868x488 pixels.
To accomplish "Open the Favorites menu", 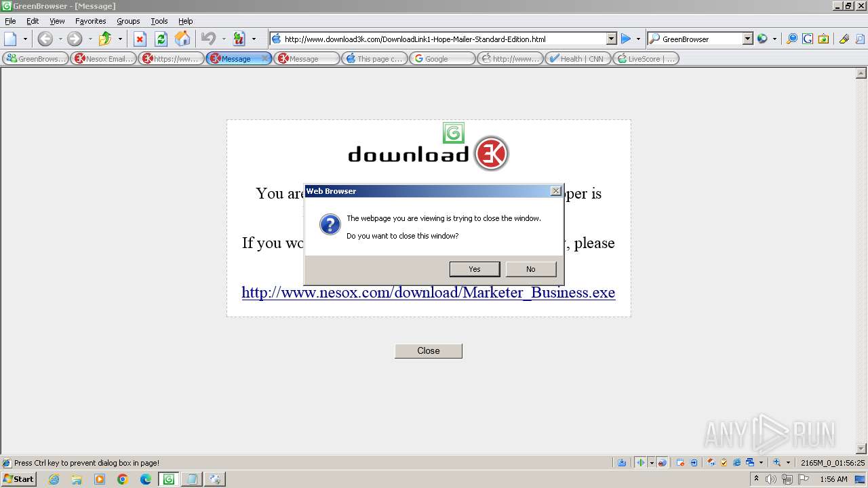I will (x=90, y=21).
